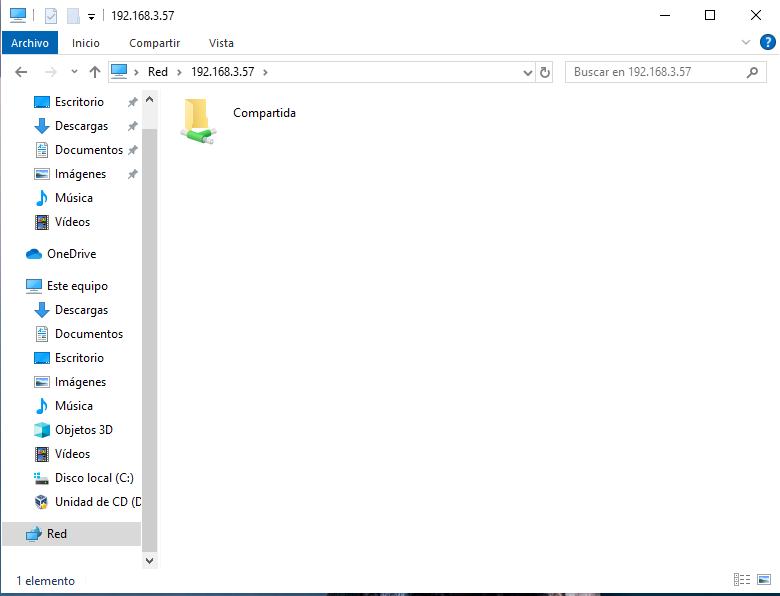Open the Help question mark icon
Screen dimensions: 780x596
(x=767, y=42)
